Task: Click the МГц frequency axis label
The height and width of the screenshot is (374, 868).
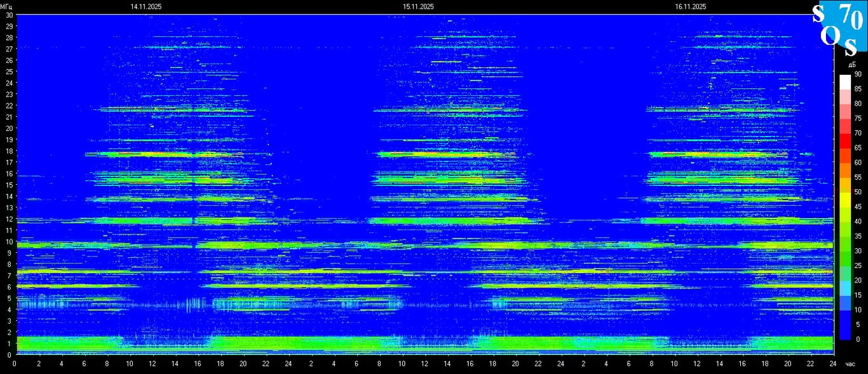Action: pos(6,6)
